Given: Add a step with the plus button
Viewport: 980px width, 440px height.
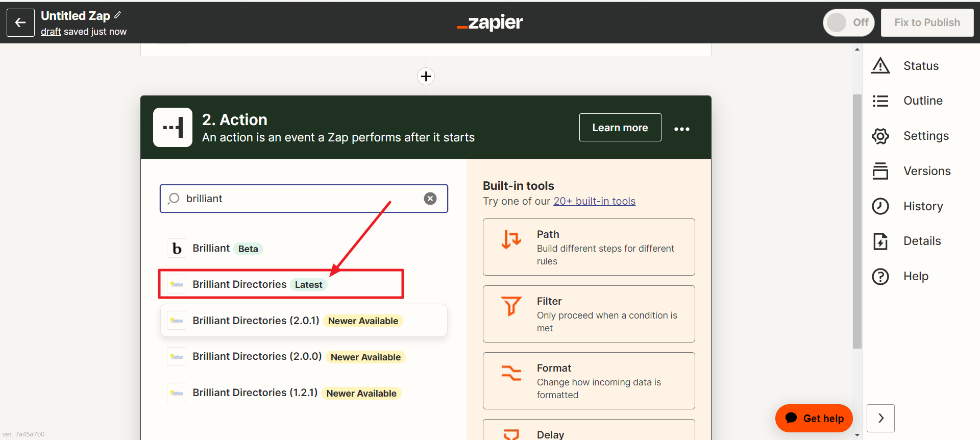Looking at the screenshot, I should [426, 77].
